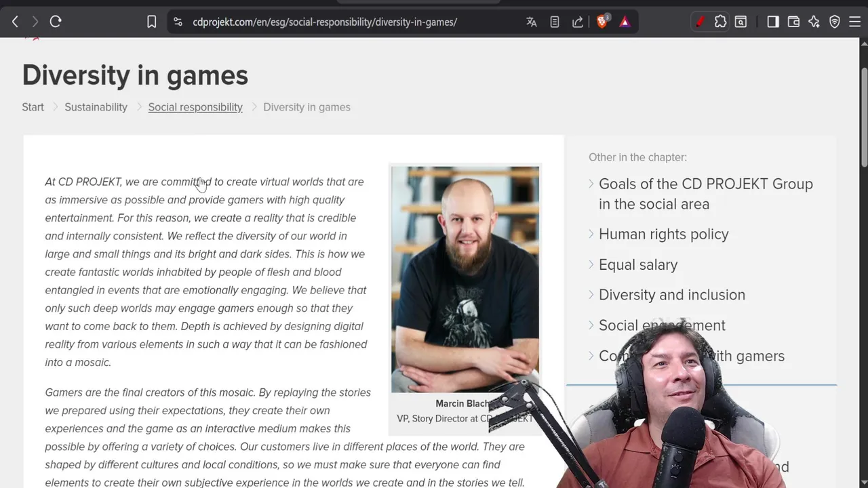
Task: Open reader mode icon
Action: coord(555,22)
